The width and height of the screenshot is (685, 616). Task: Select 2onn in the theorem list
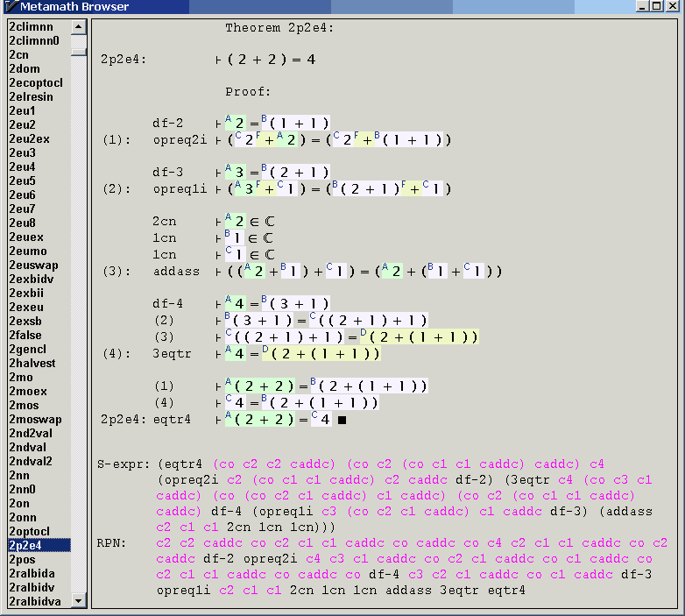point(23,517)
